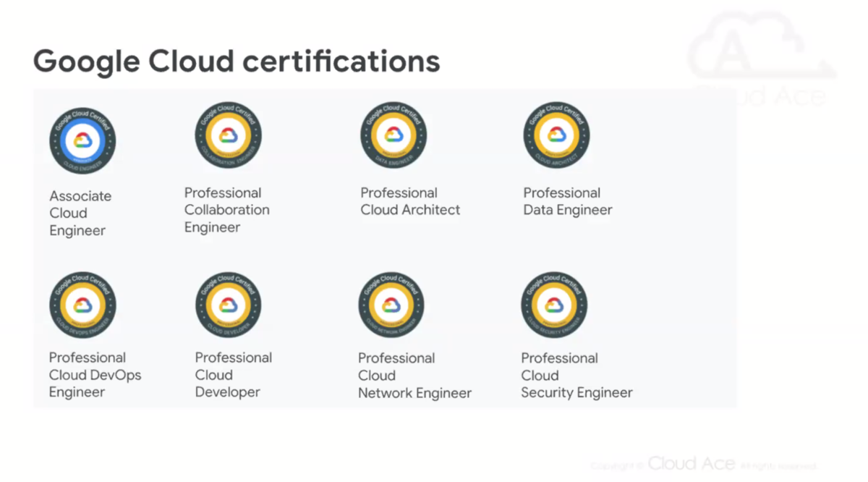Click badge above Professional Collaboration Engineer label
The width and height of the screenshot is (868, 482).
(228, 135)
